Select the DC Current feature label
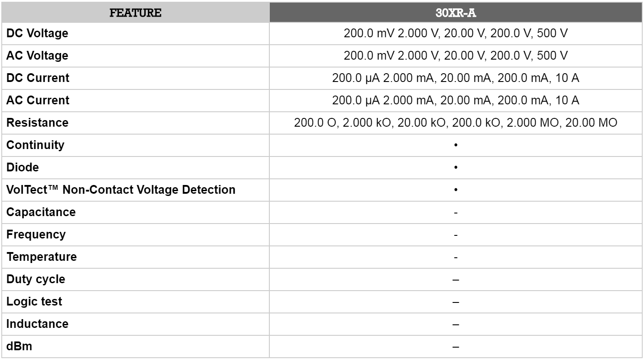 coord(38,78)
